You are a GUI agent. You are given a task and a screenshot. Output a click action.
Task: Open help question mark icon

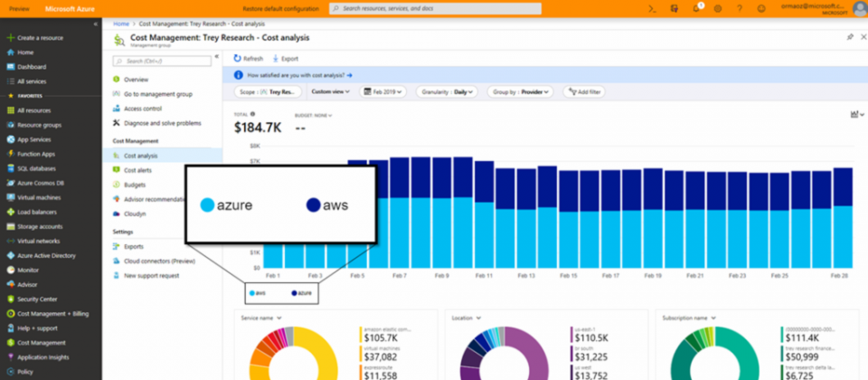[x=740, y=9]
